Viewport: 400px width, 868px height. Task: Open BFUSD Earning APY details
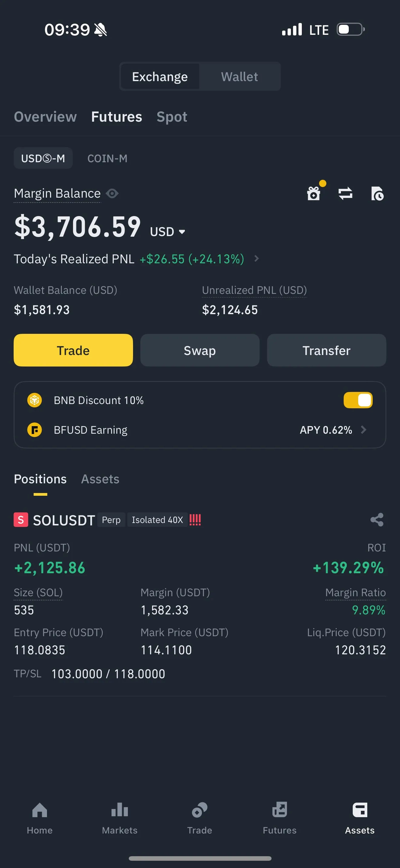pos(363,430)
